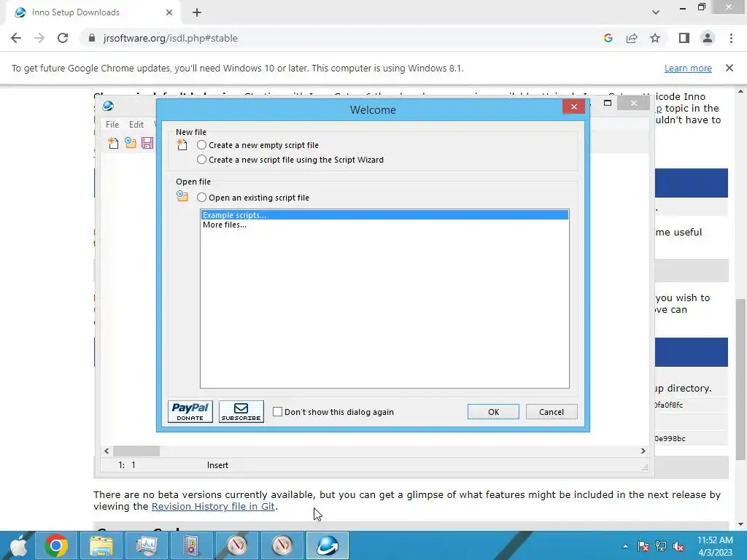This screenshot has width=747, height=560.
Task: Click the Inno Setup icon on the taskbar
Action: 328,545
